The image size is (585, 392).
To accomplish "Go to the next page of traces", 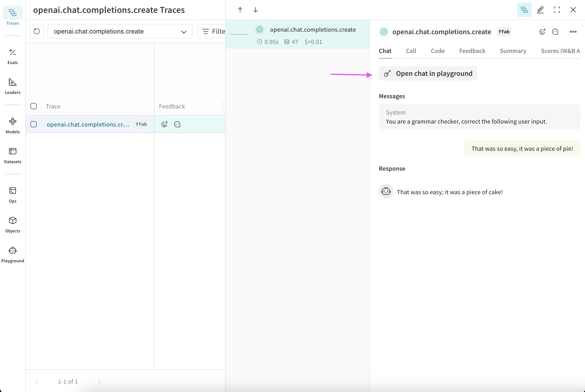I will coord(99,381).
